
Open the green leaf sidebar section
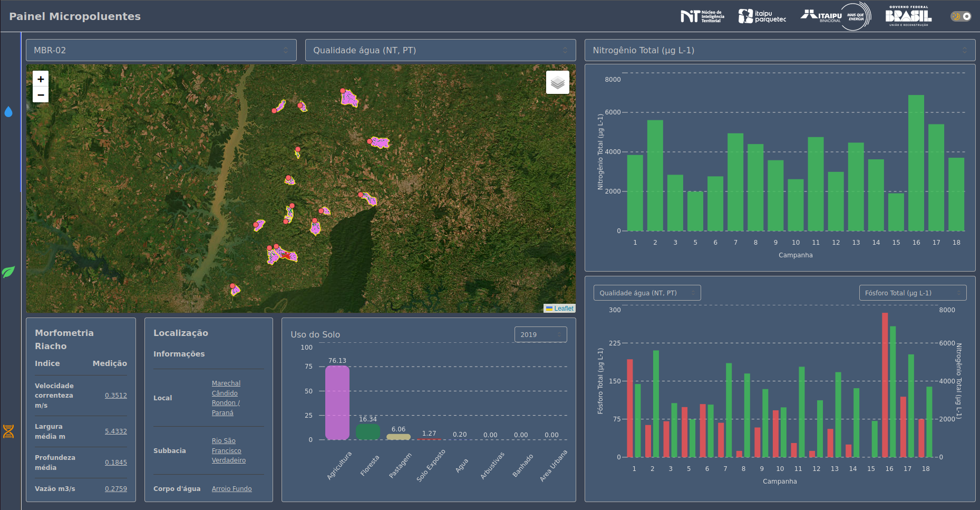[8, 272]
